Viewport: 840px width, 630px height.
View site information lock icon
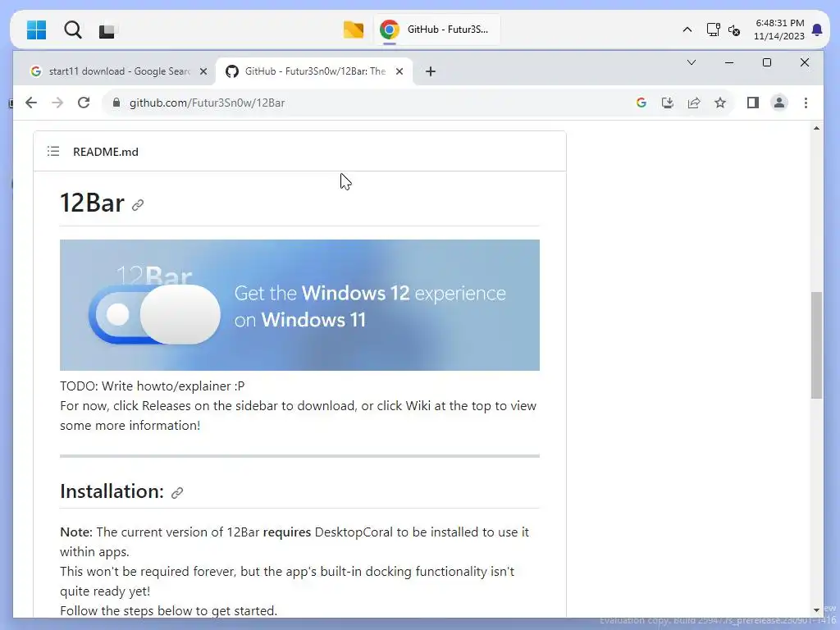pos(116,103)
